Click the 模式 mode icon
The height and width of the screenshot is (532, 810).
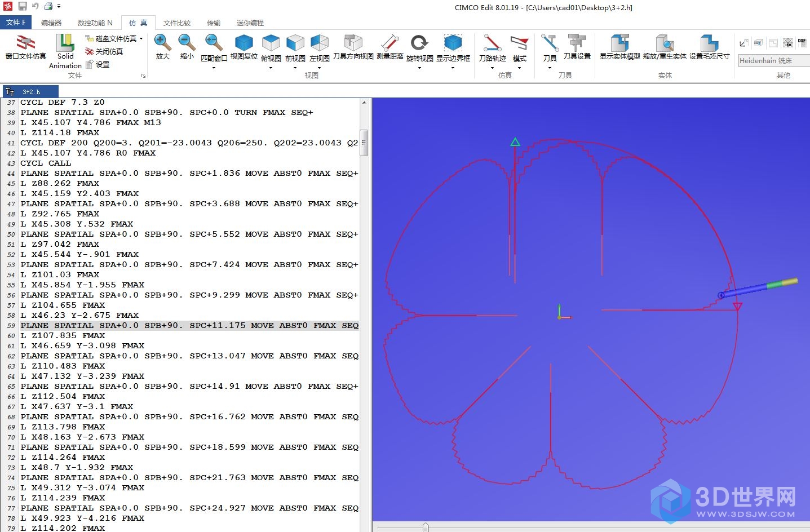(x=519, y=42)
